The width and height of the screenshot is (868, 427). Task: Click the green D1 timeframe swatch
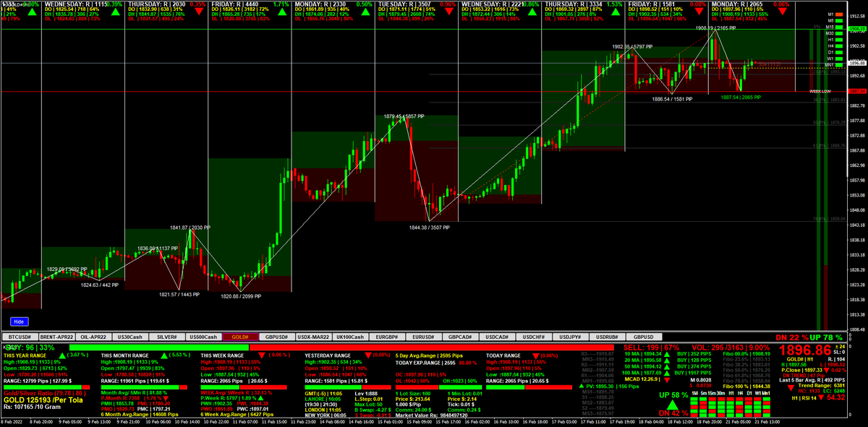coord(839,53)
